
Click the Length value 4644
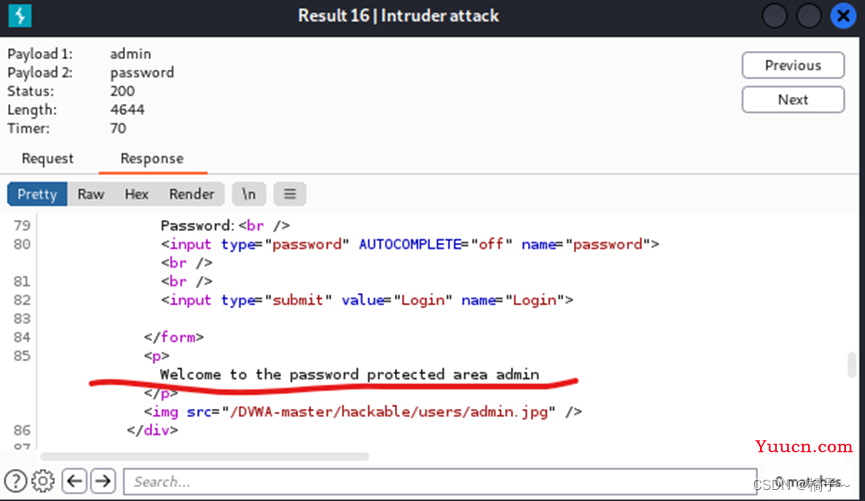coord(127,110)
